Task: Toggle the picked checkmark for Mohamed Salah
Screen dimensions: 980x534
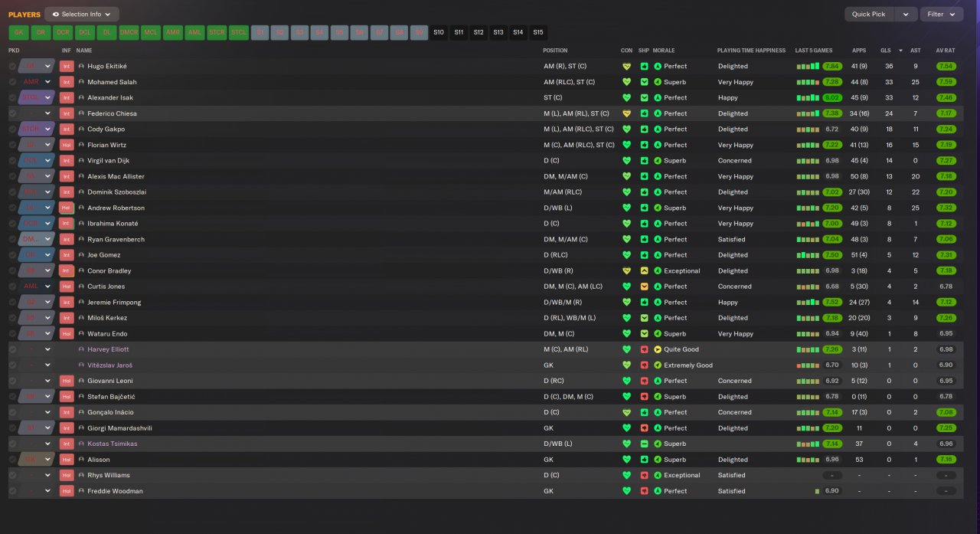Action: pyautogui.click(x=12, y=82)
